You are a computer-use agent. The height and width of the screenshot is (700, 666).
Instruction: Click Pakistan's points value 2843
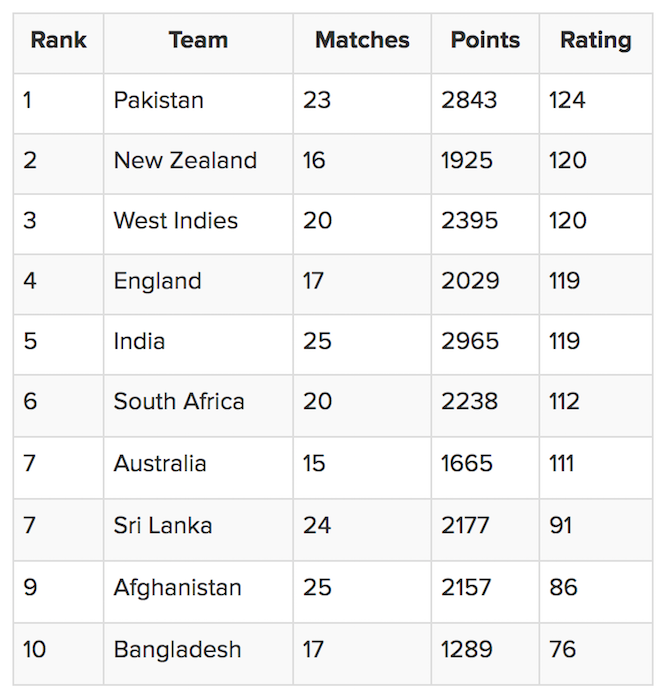[x=468, y=101]
